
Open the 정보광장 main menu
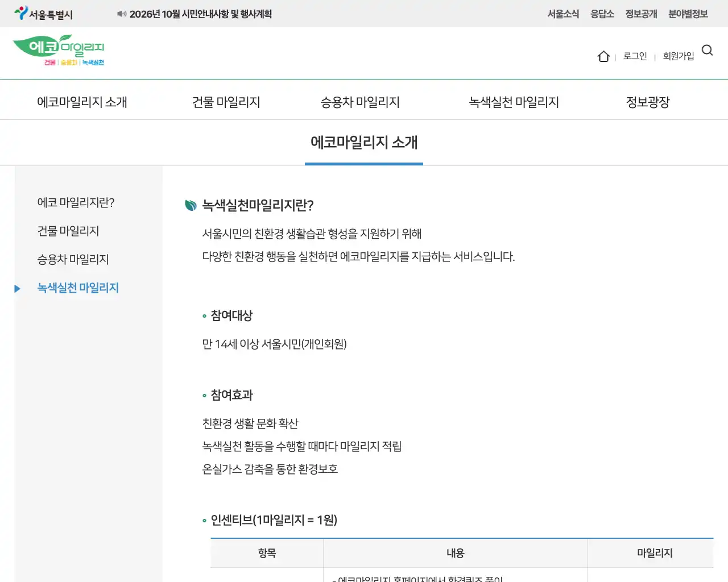point(648,102)
